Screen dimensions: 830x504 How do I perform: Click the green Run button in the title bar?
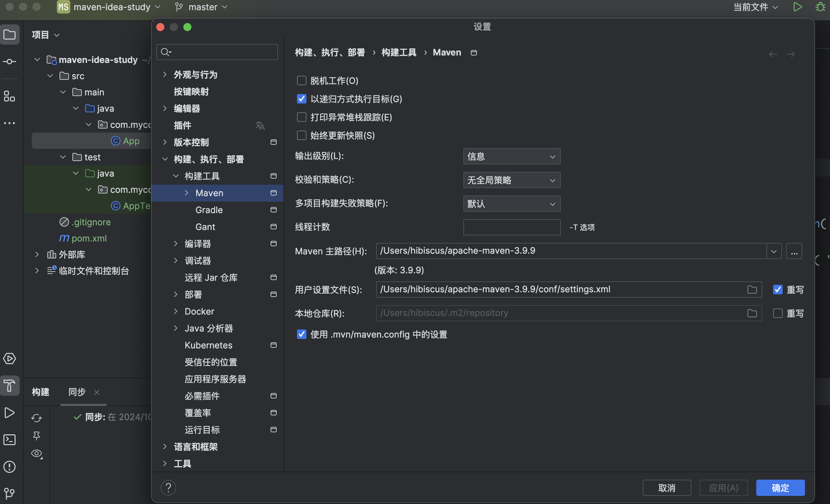(x=798, y=7)
